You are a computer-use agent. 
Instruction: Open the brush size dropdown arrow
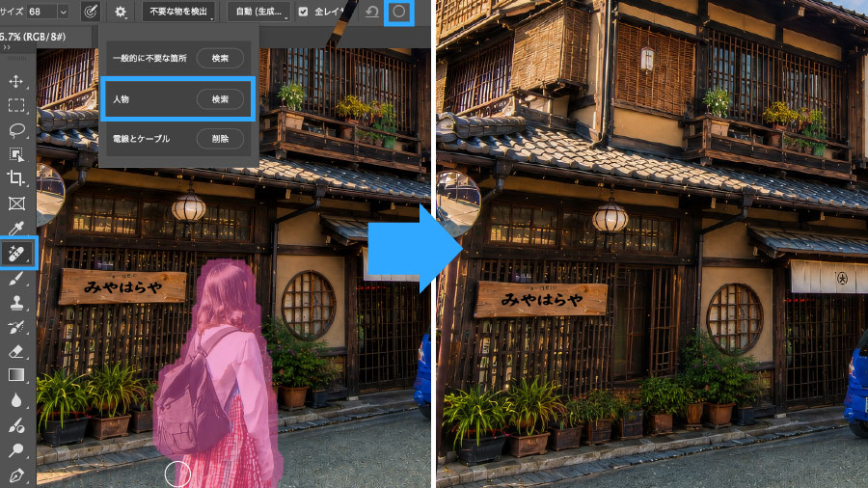[63, 12]
